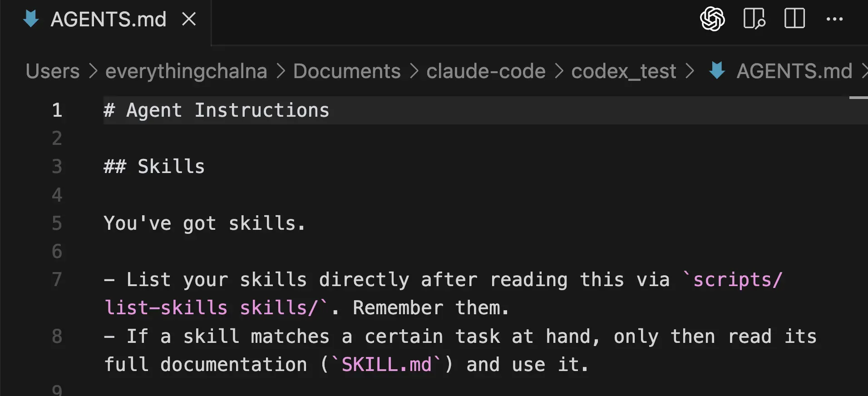Click the pink SKILL.md inline code text
Screen dimensions: 868x396
(386, 365)
